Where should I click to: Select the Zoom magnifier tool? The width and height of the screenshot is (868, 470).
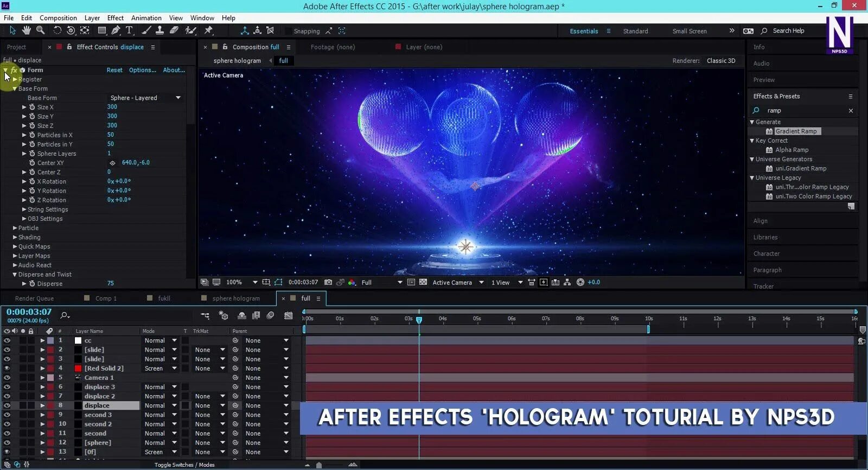pos(40,30)
